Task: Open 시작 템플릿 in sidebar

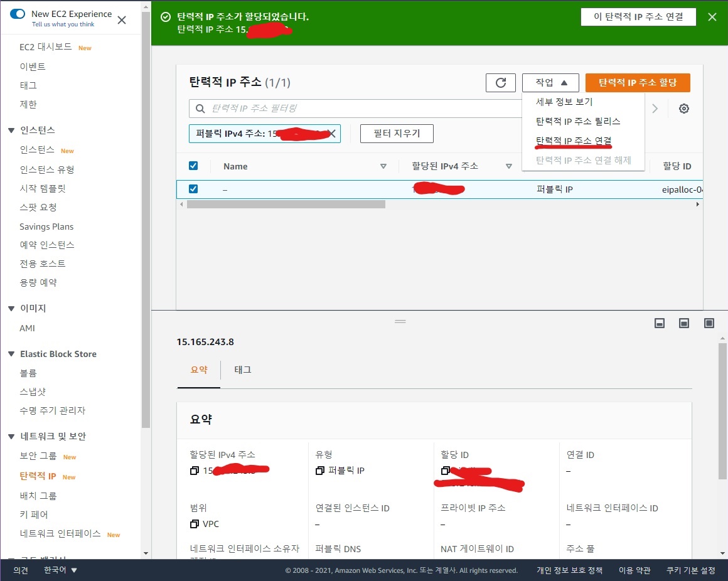Action: pos(43,188)
